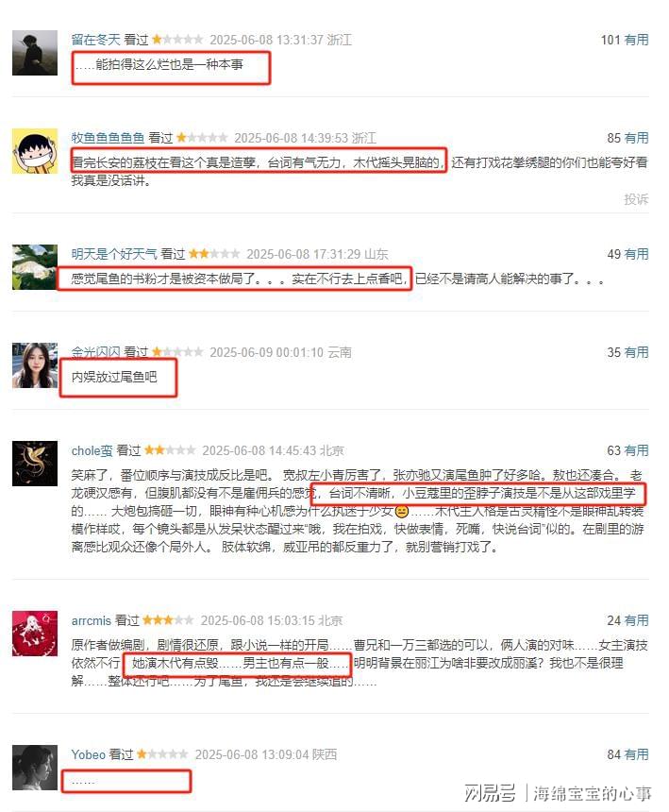Report review using 投诉 link
The image size is (669, 812).
[636, 199]
